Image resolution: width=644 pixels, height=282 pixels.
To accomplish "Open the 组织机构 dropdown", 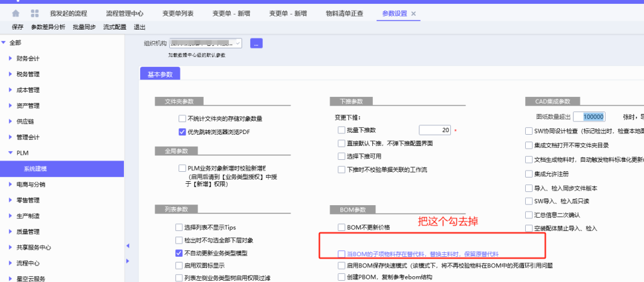I will point(238,43).
